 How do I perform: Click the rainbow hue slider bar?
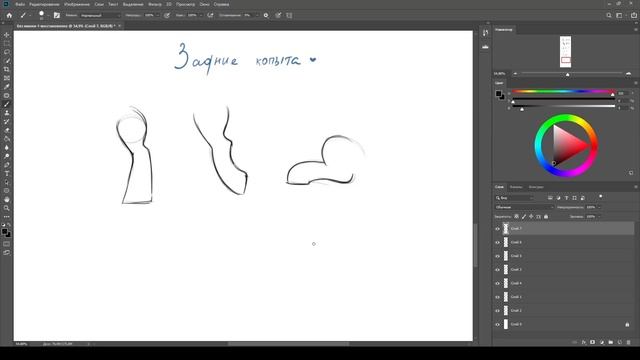tap(563, 91)
